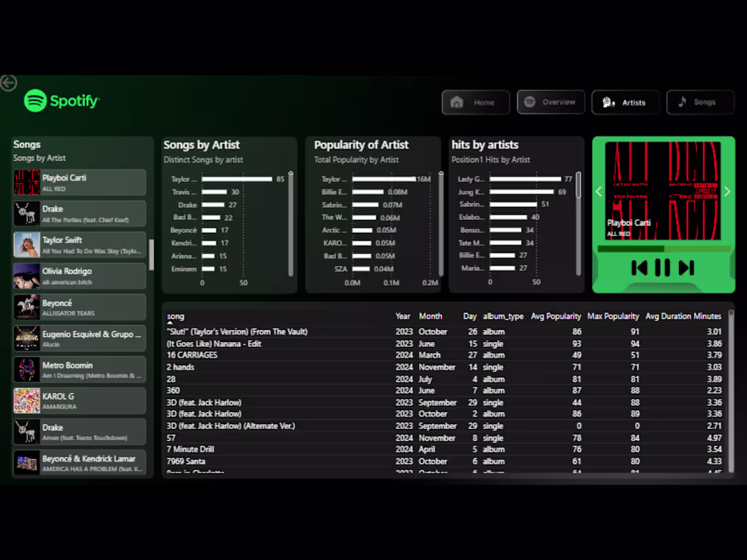Screen dimensions: 747x560
Task: Click the left chevron on album card
Action: [x=599, y=191]
